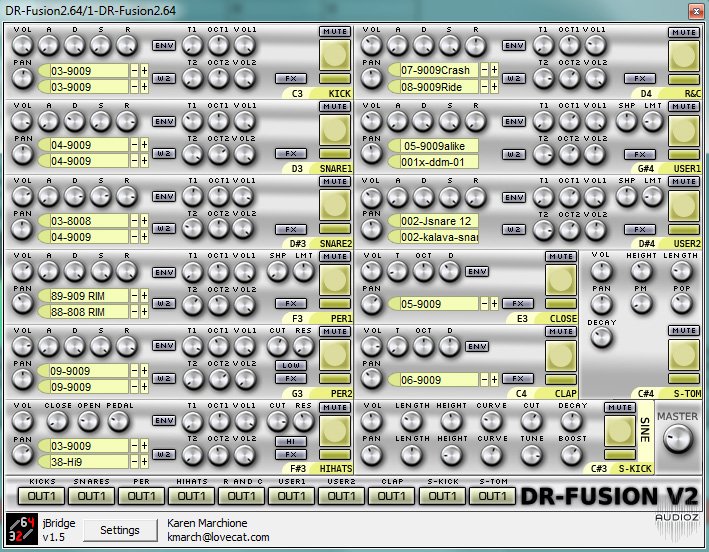
Task: Trigger the USER1 drum pad
Action: point(684,131)
